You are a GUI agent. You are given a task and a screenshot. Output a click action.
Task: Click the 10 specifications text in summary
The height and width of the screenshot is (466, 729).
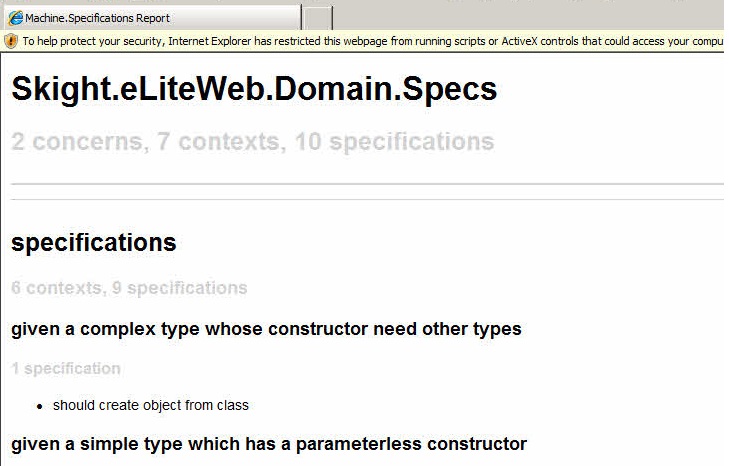pyautogui.click(x=394, y=141)
